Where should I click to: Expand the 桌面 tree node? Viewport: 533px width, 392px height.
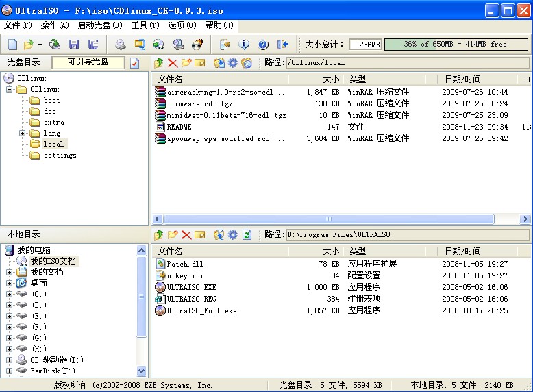9,283
